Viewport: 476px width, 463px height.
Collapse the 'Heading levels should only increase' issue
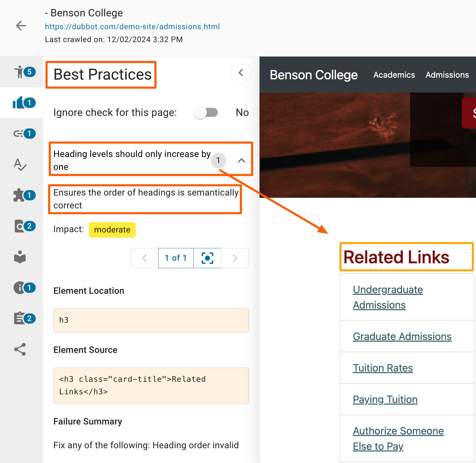coord(241,160)
